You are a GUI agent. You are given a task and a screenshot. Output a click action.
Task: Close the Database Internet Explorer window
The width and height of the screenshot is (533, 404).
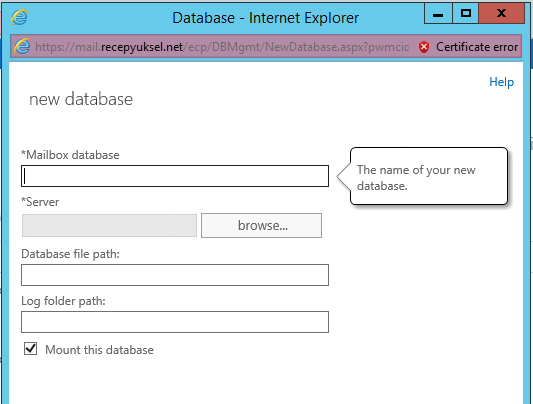click(x=501, y=13)
